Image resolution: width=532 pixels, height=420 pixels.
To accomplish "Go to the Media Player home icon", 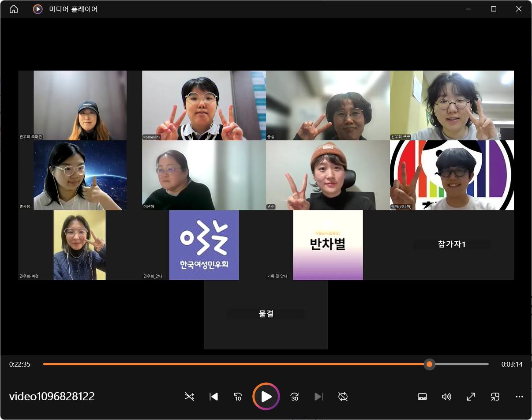I will click(x=14, y=9).
